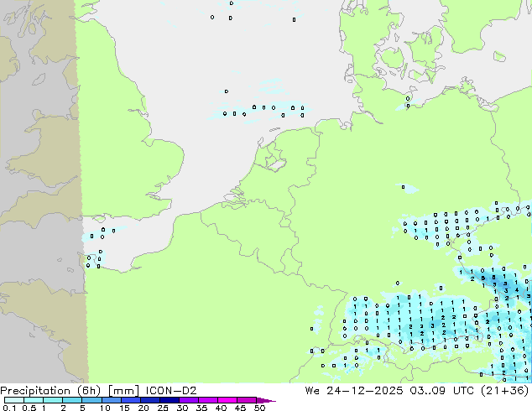This screenshot has width=532, height=411.
Task: Click the 'ICON-D2' model name
Action: click(171, 391)
